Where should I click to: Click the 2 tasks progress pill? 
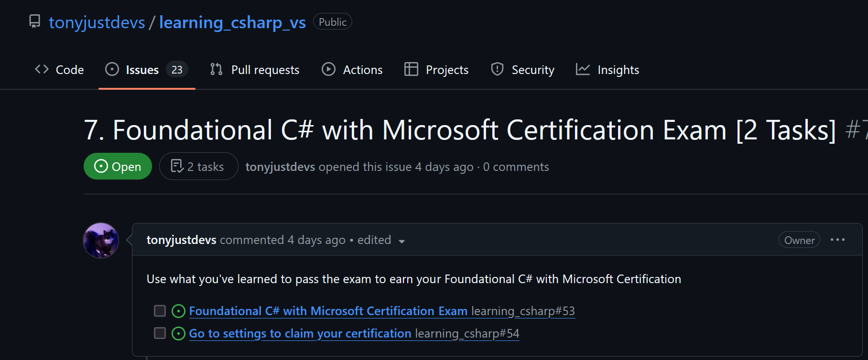coord(198,166)
